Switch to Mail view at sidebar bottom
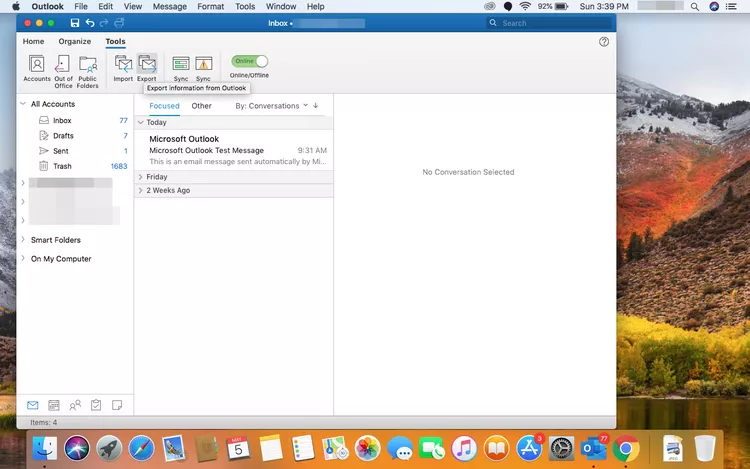This screenshot has height=469, width=750. coord(33,405)
